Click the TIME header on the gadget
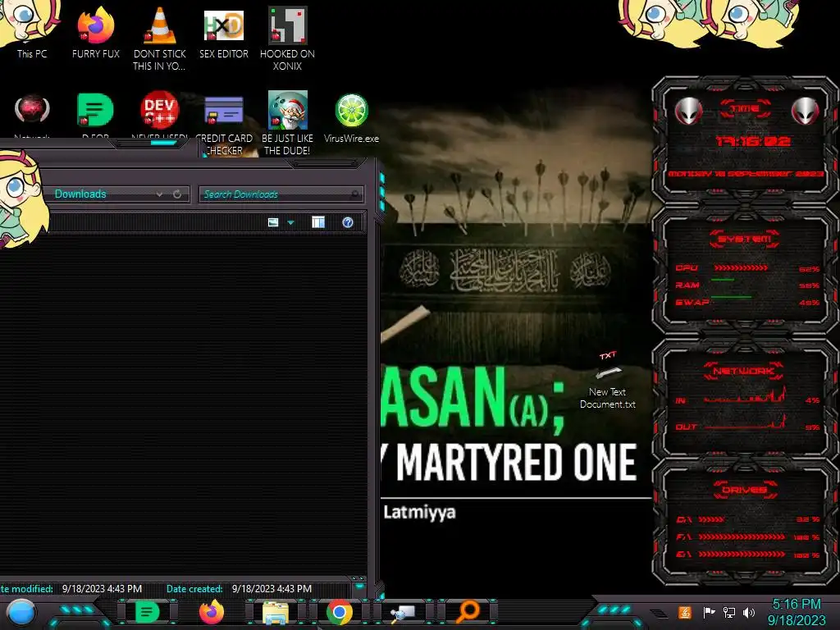 745,108
